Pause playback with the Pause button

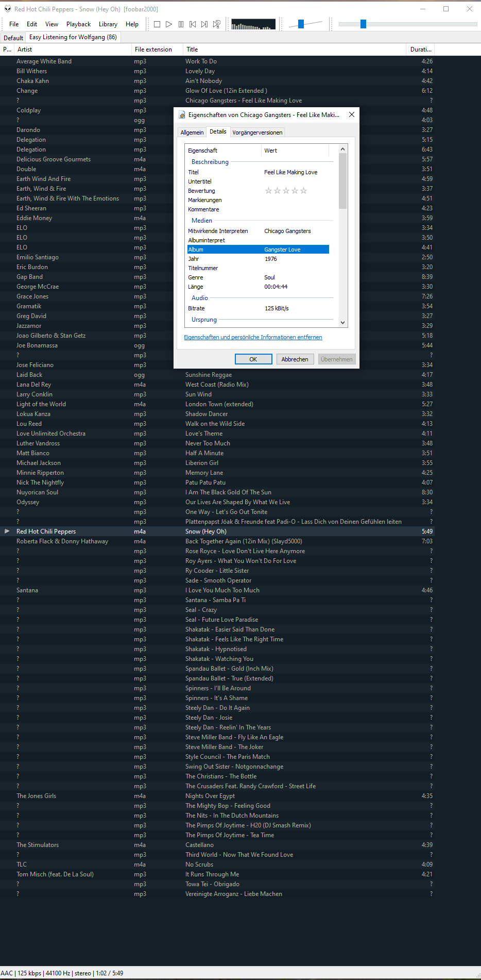point(181,24)
